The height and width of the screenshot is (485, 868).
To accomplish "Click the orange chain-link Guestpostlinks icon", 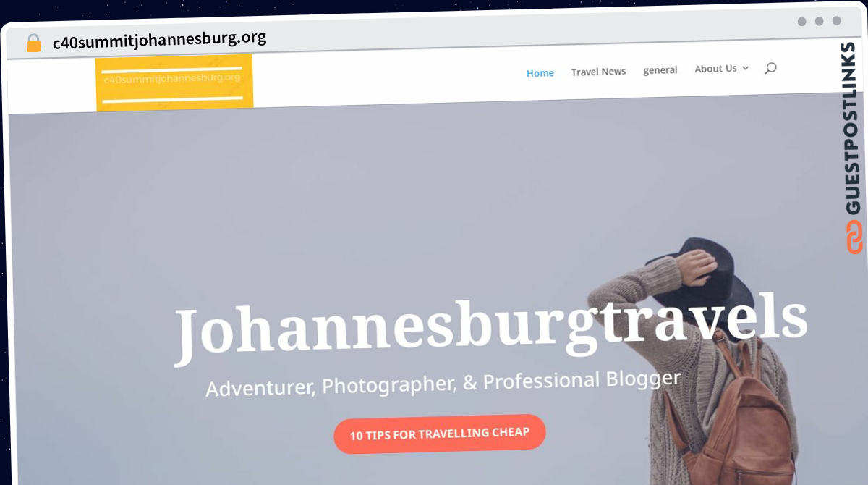I will click(x=854, y=237).
